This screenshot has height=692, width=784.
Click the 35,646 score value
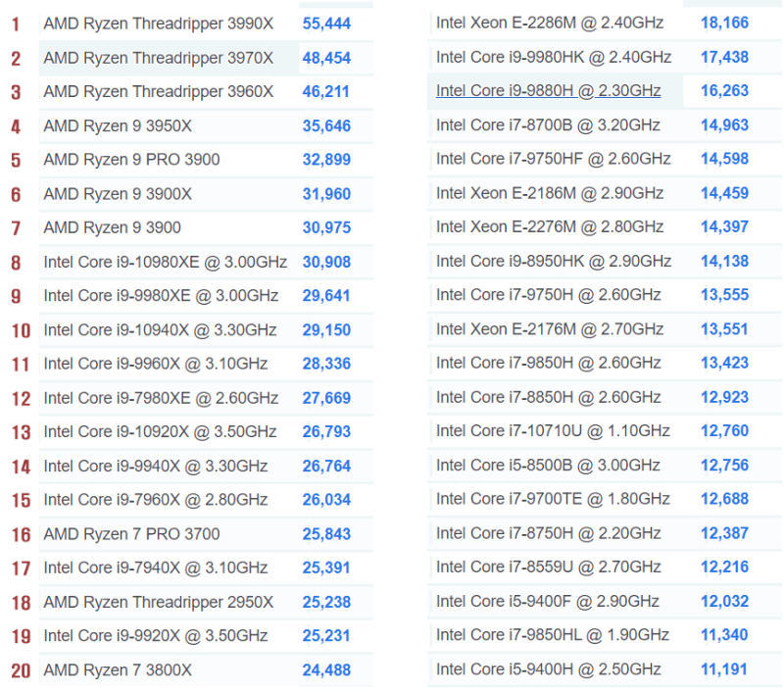tap(326, 126)
